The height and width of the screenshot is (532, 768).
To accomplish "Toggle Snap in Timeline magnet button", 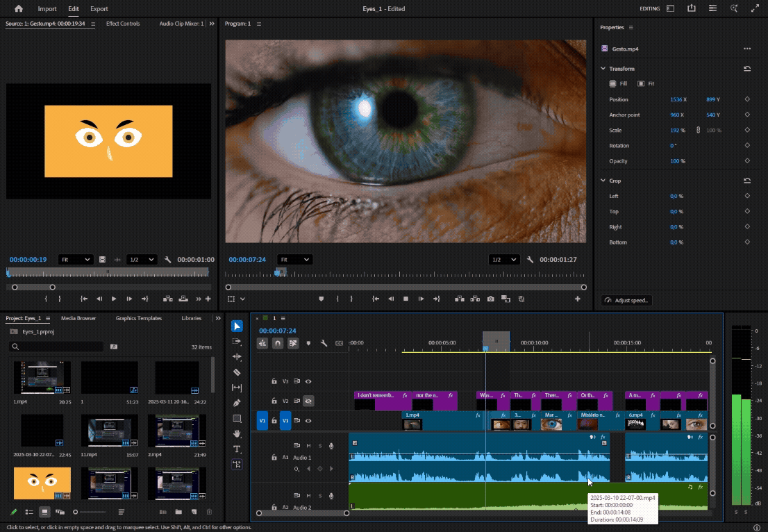I will tap(278, 343).
